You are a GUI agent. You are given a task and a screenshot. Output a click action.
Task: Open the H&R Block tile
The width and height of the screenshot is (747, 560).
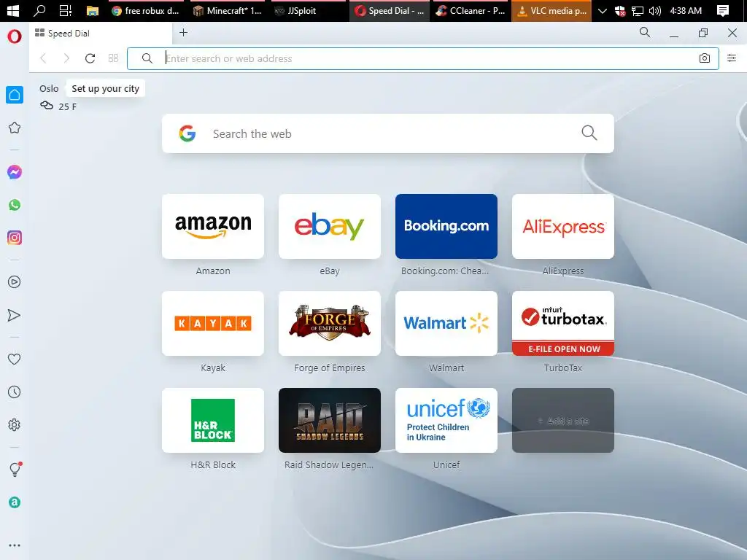(x=213, y=421)
